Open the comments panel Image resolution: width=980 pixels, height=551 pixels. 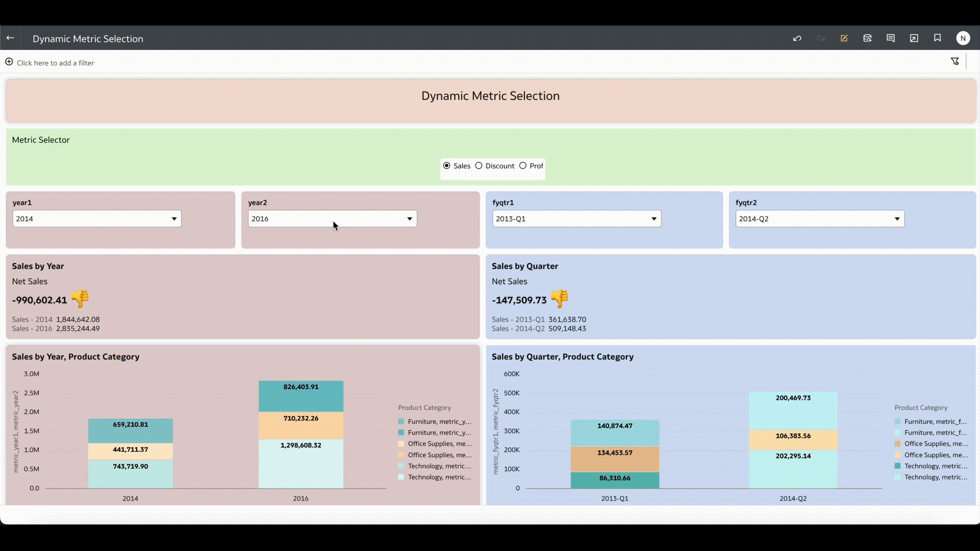(891, 38)
